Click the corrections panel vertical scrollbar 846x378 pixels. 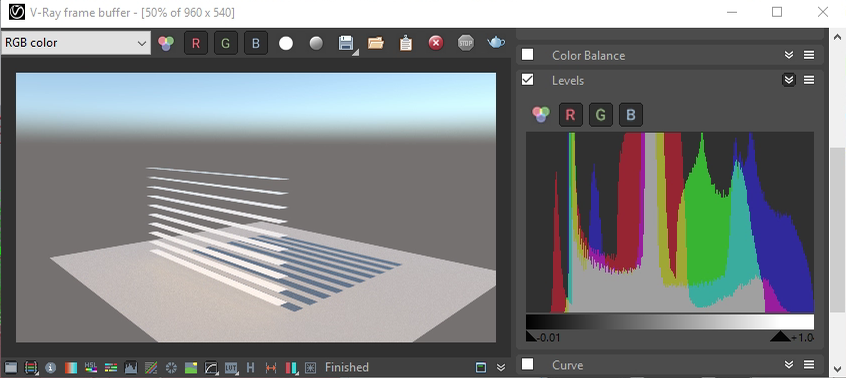click(x=837, y=229)
